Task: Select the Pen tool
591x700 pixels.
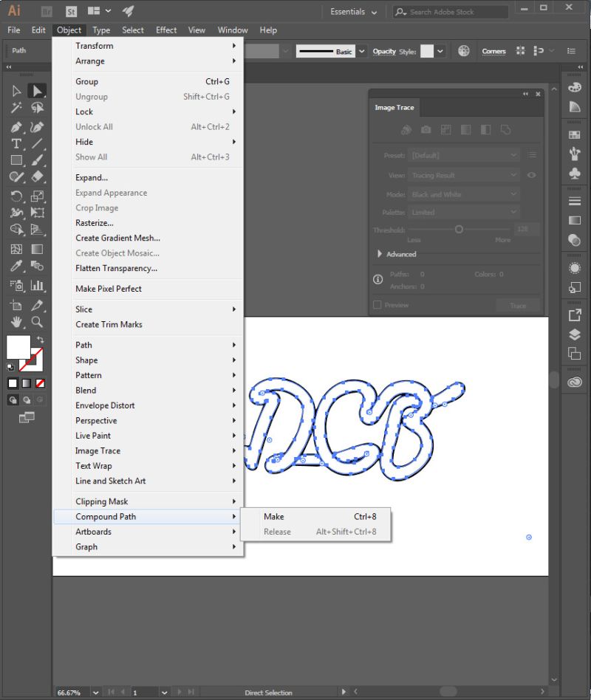Action: 16,128
